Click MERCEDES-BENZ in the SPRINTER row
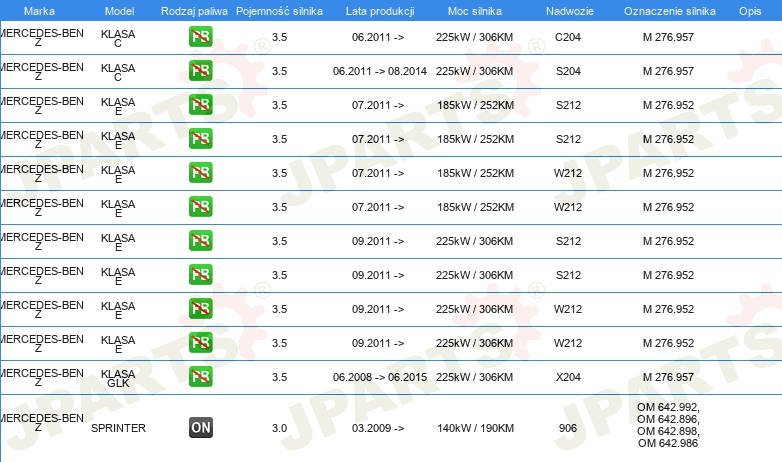 point(42,423)
